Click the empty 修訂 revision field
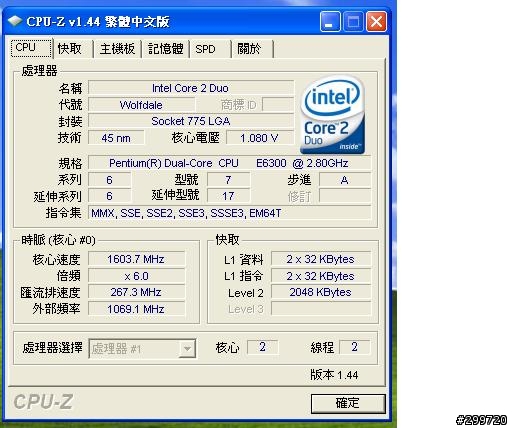512x428 pixels. [345, 196]
